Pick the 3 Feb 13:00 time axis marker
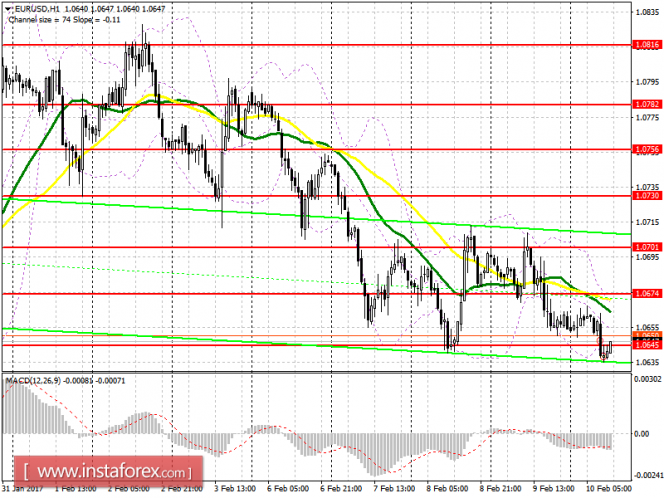Image resolution: width=664 pixels, height=498 pixels. 235,489
